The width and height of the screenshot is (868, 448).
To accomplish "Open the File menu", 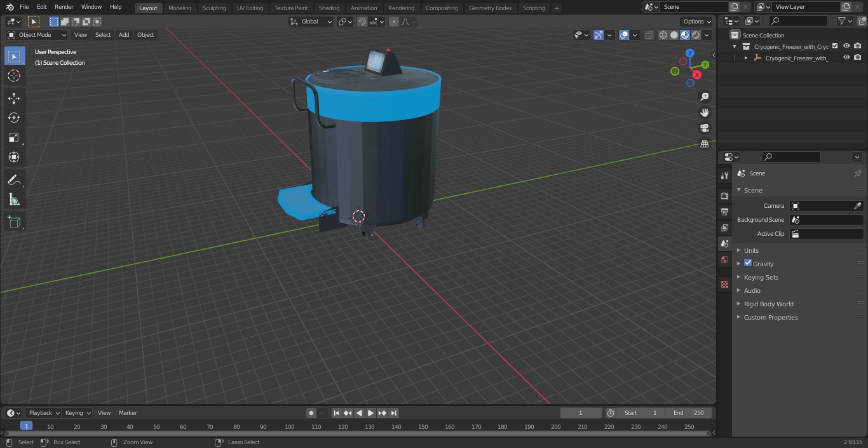I will coord(24,7).
